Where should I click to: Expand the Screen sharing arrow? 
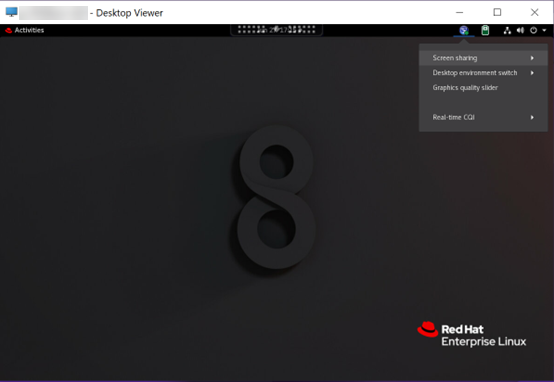[x=532, y=58]
